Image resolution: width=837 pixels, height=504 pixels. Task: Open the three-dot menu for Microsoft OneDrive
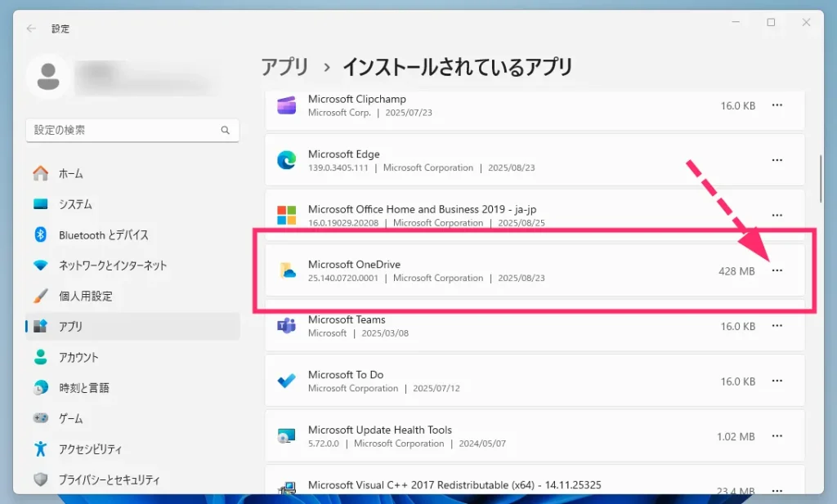(x=777, y=270)
